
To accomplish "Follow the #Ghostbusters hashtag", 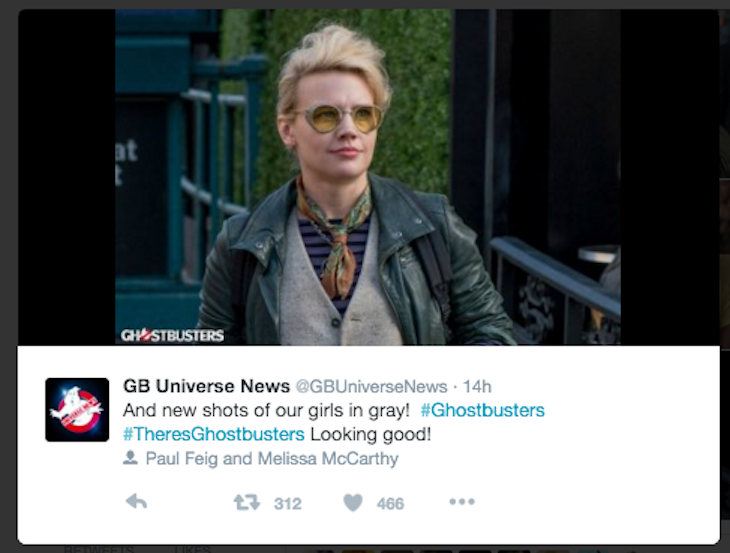I will coord(482,411).
